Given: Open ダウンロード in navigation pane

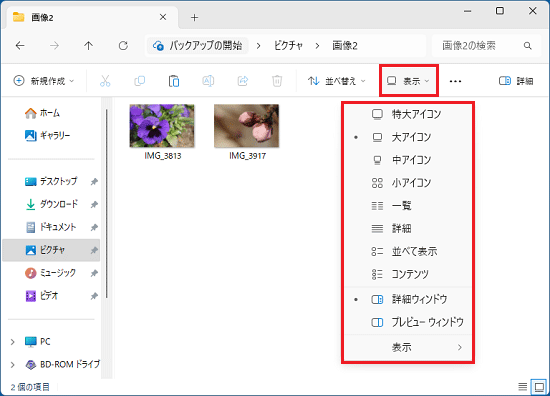Looking at the screenshot, I should (x=51, y=204).
